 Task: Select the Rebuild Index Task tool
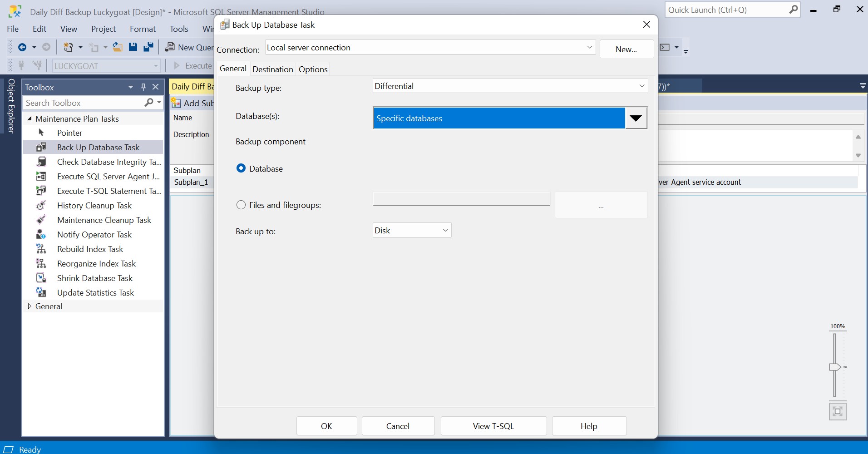[x=90, y=249]
